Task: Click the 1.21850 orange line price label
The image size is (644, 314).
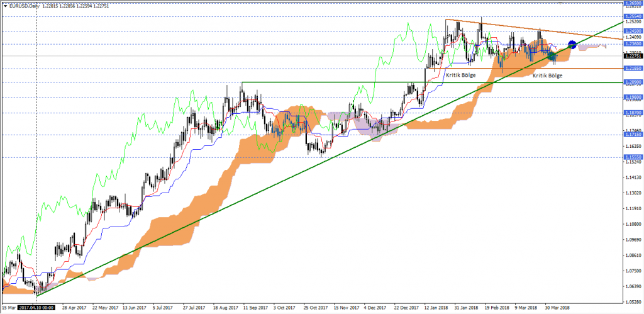Action: tap(633, 68)
